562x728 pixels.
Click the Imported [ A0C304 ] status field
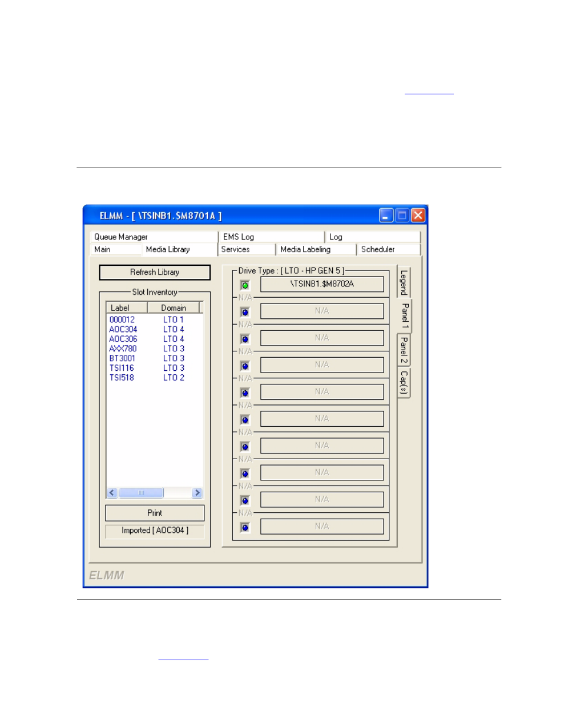point(155,531)
